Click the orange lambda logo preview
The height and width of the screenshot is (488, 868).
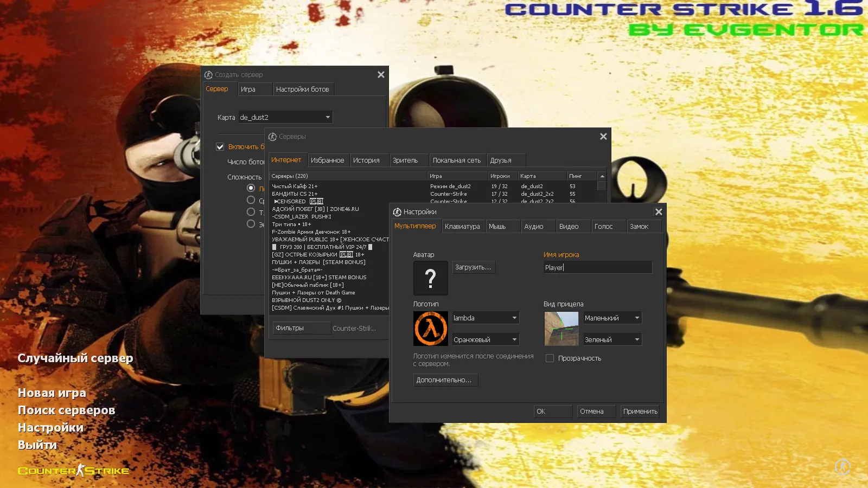click(x=431, y=329)
